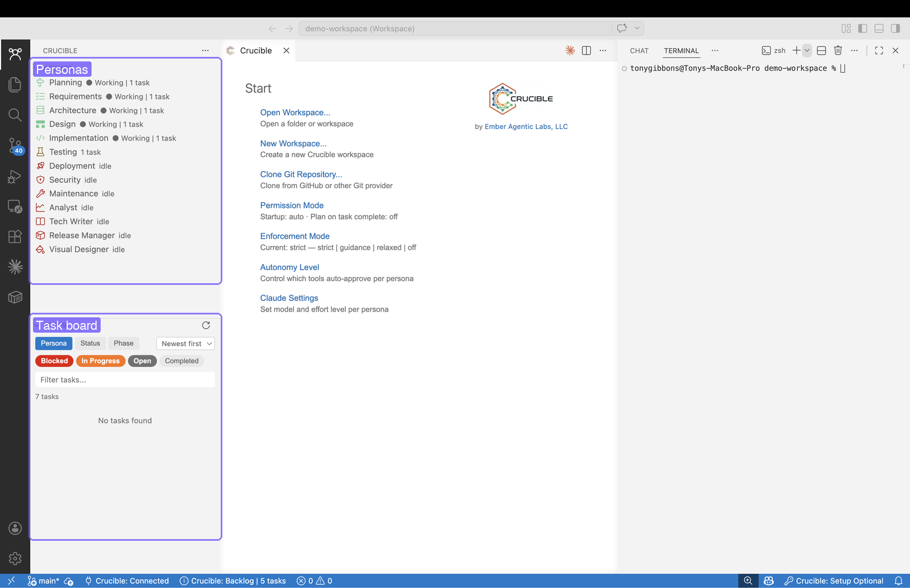Kill the active terminal with trash icon

(x=838, y=50)
